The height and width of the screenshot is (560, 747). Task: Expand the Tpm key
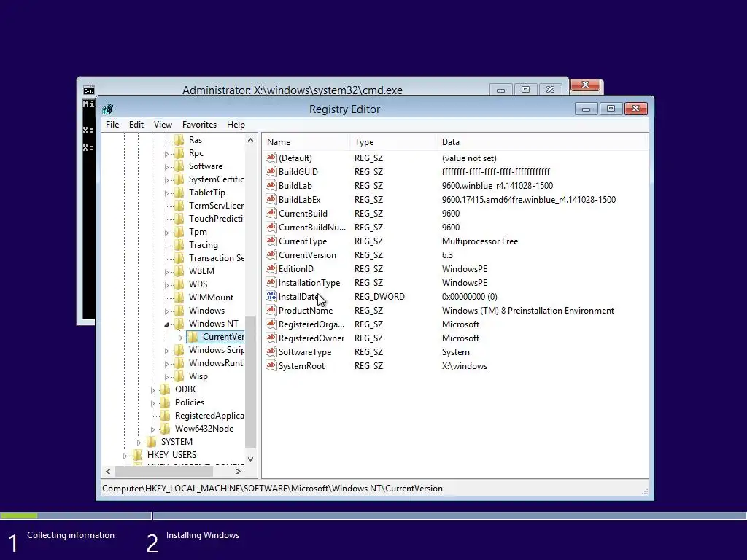point(166,233)
